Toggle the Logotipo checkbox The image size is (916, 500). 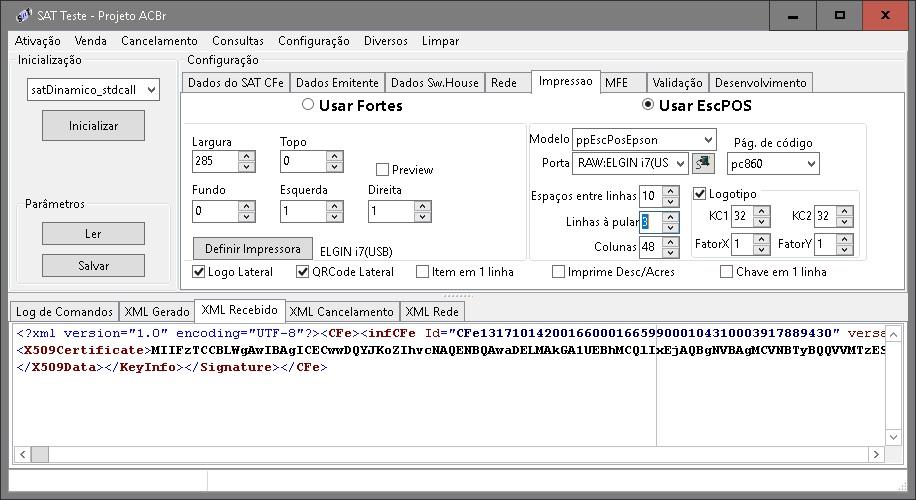click(x=699, y=193)
